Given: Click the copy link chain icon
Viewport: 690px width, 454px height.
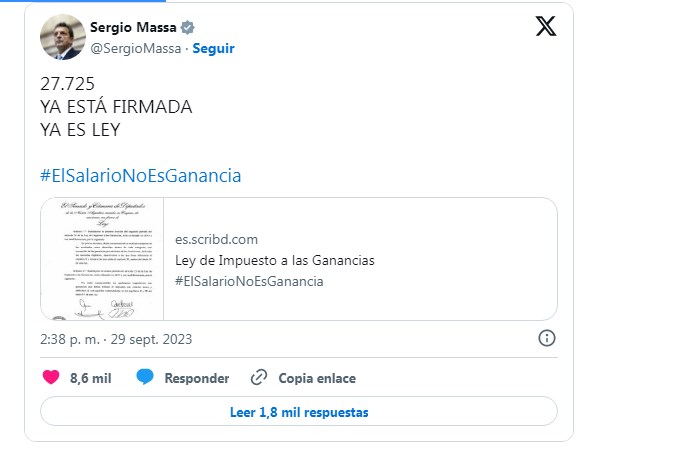Looking at the screenshot, I should pos(259,378).
